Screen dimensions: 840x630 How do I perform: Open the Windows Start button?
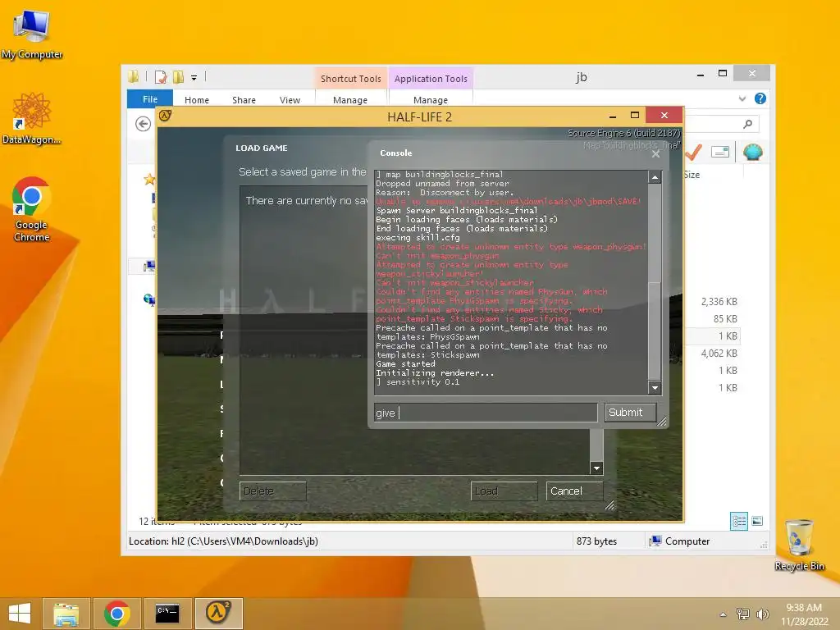tap(20, 613)
